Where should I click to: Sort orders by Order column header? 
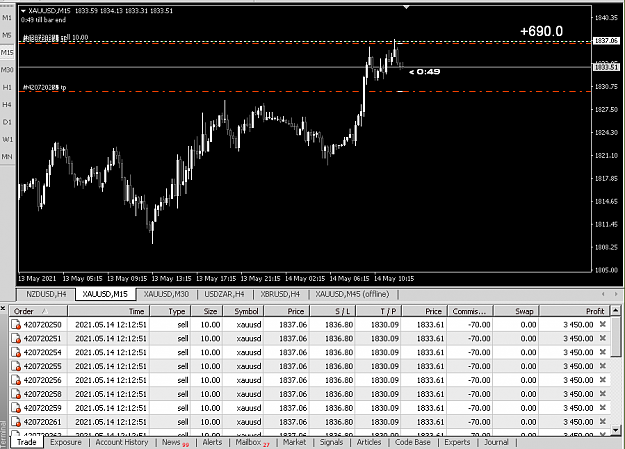[x=39, y=311]
